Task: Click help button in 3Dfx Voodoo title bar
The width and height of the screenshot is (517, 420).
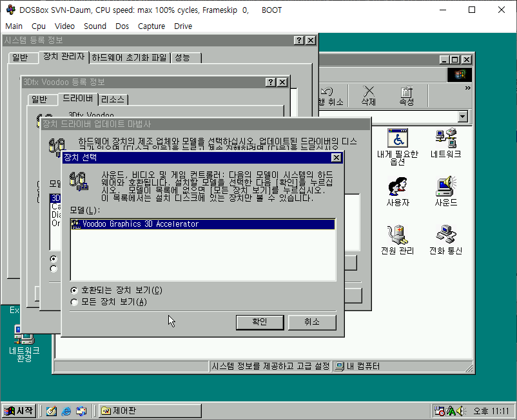Action: (270, 82)
